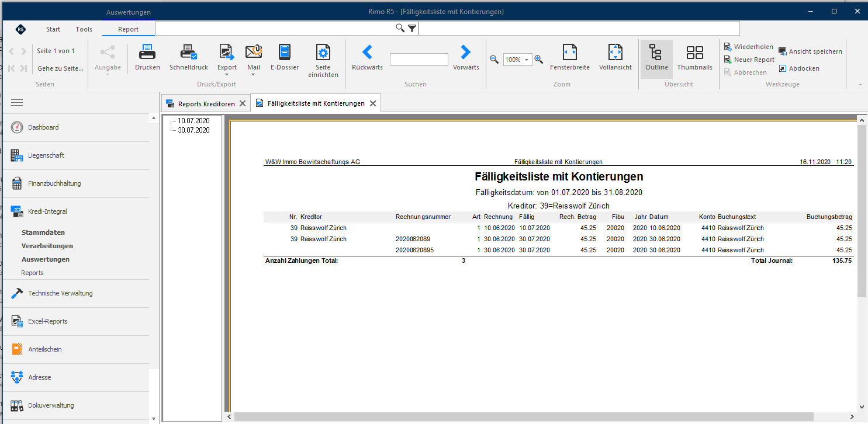Open Verarbeitungen under Kredi-Integral
The image size is (868, 424).
47,246
